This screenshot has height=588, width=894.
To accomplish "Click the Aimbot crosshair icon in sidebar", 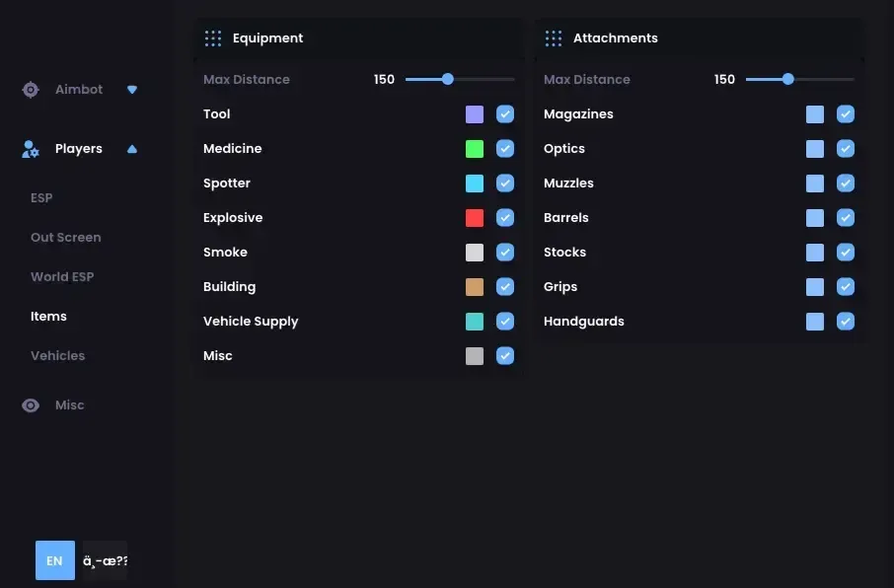I will (31, 90).
